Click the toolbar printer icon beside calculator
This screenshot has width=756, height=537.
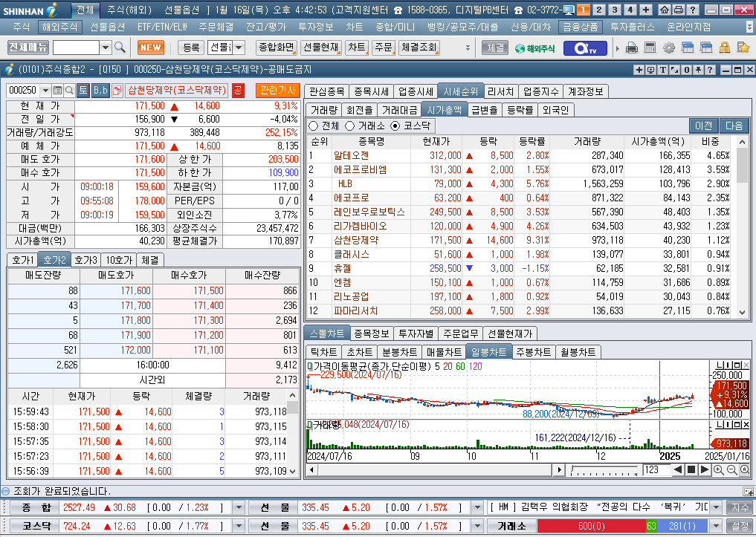click(x=632, y=48)
